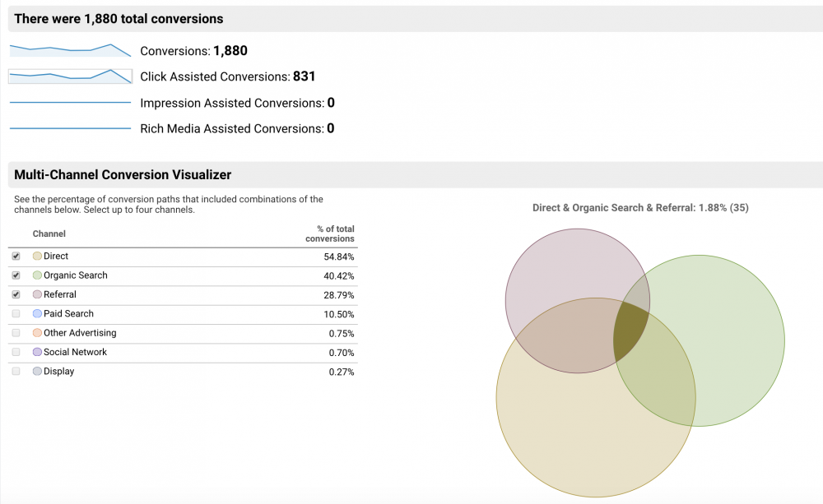Screen dimensions: 823x504
Task: Click the Other Advertising channel name
Action: click(x=81, y=333)
